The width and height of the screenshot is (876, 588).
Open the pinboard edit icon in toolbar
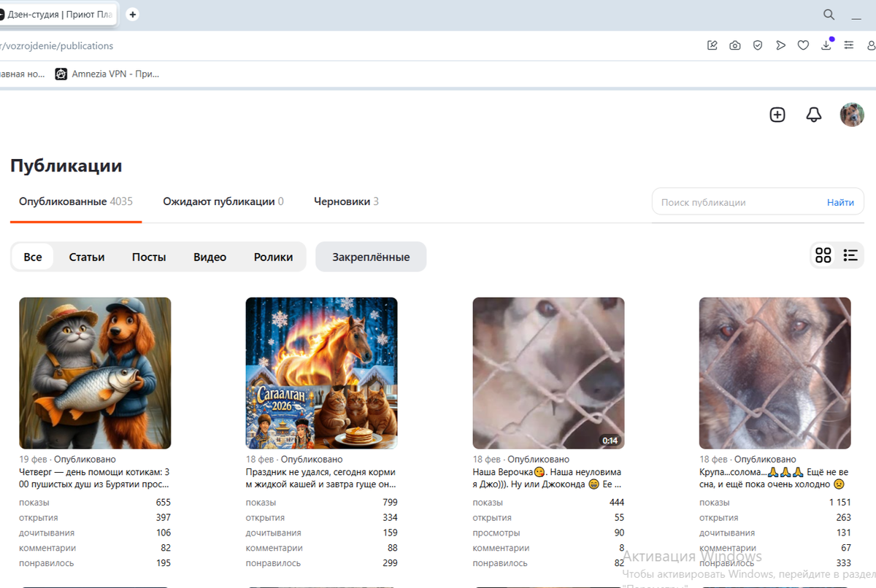pyautogui.click(x=712, y=45)
